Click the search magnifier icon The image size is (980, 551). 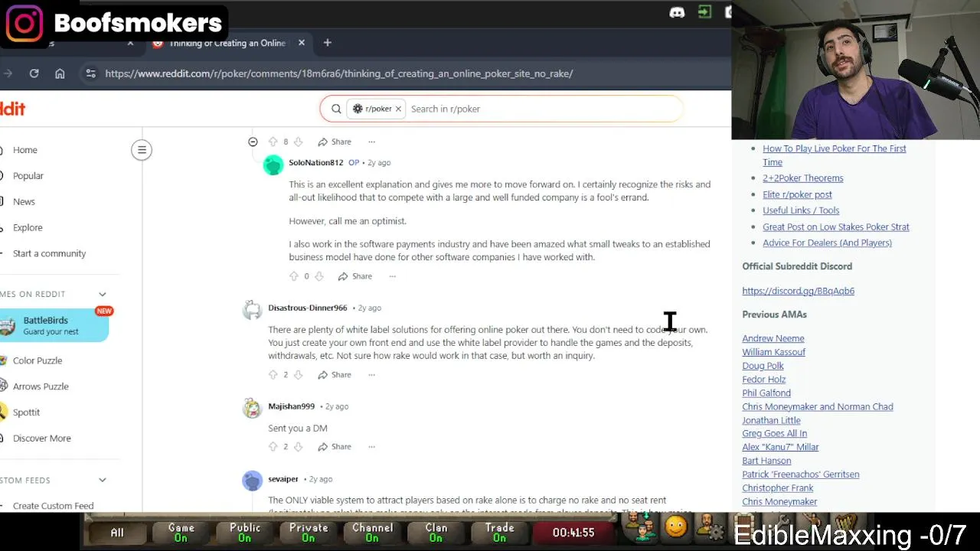336,109
